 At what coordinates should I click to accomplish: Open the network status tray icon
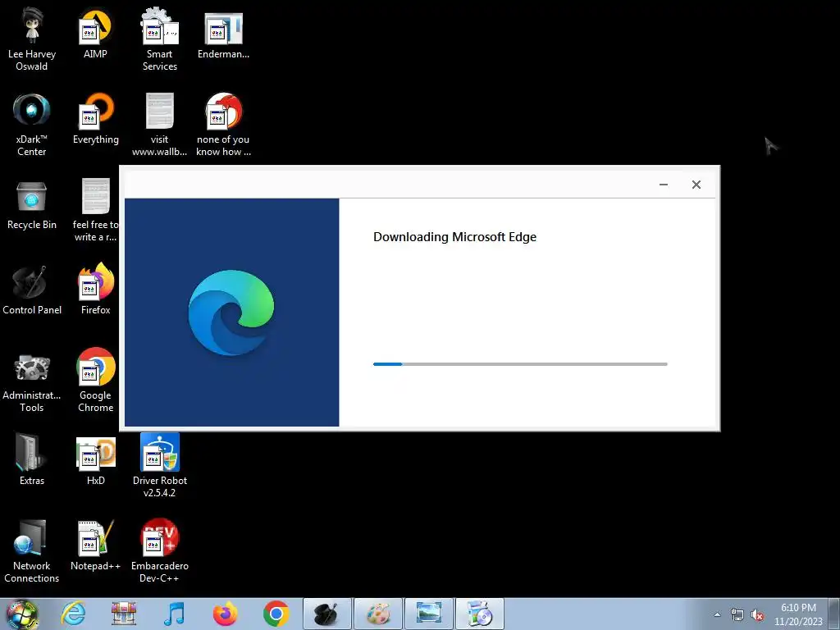[x=737, y=614]
